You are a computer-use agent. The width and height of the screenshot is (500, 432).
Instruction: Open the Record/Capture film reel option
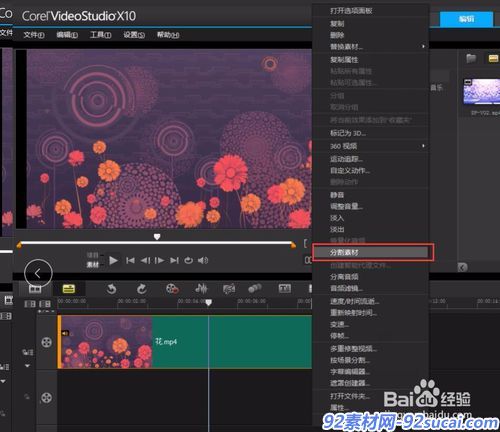coord(172,289)
